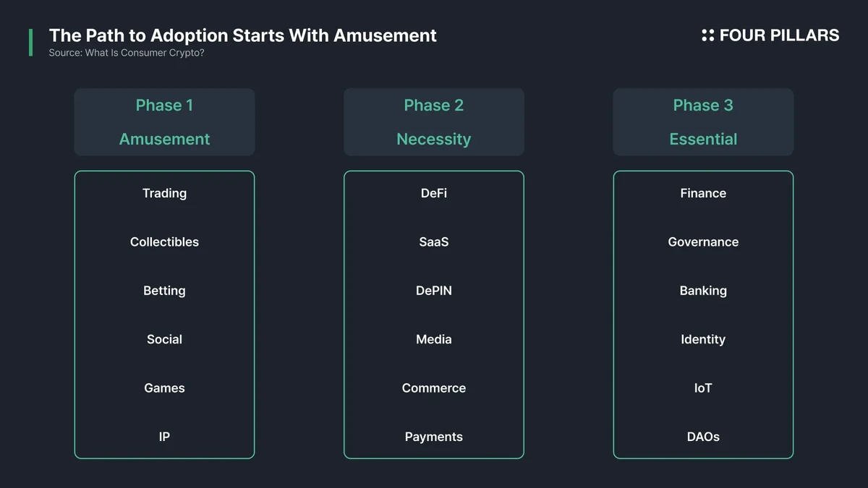Choose Collectibles in the Amusement list

[x=164, y=242]
